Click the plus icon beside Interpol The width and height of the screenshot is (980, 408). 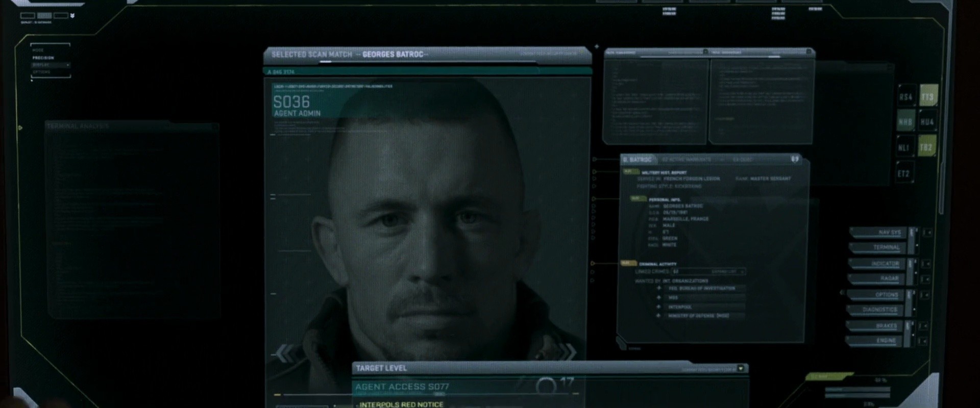coord(659,307)
